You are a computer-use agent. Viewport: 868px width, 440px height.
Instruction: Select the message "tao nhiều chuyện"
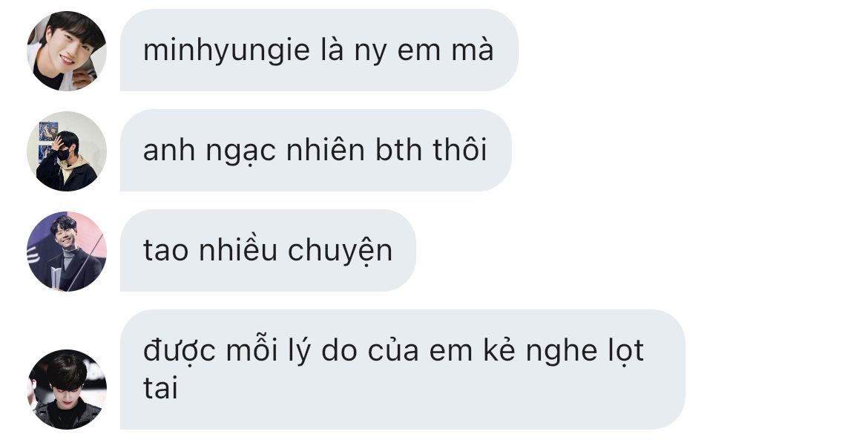(268, 251)
